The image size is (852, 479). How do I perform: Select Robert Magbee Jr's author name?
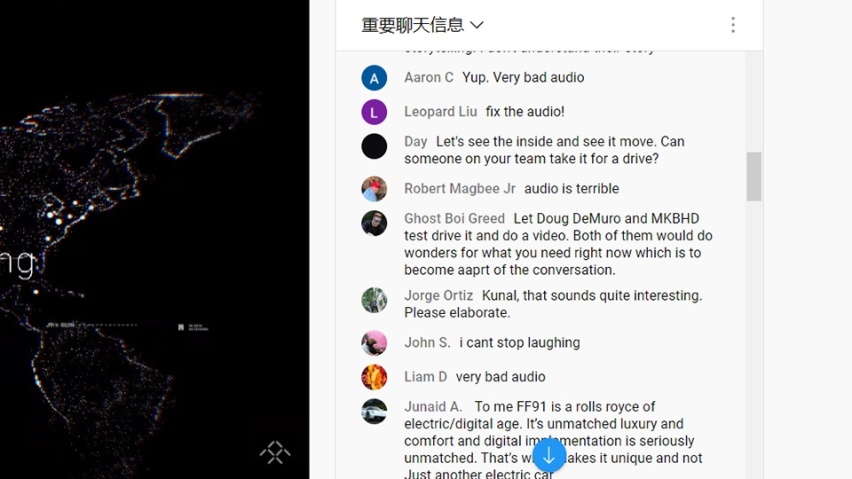click(x=460, y=188)
